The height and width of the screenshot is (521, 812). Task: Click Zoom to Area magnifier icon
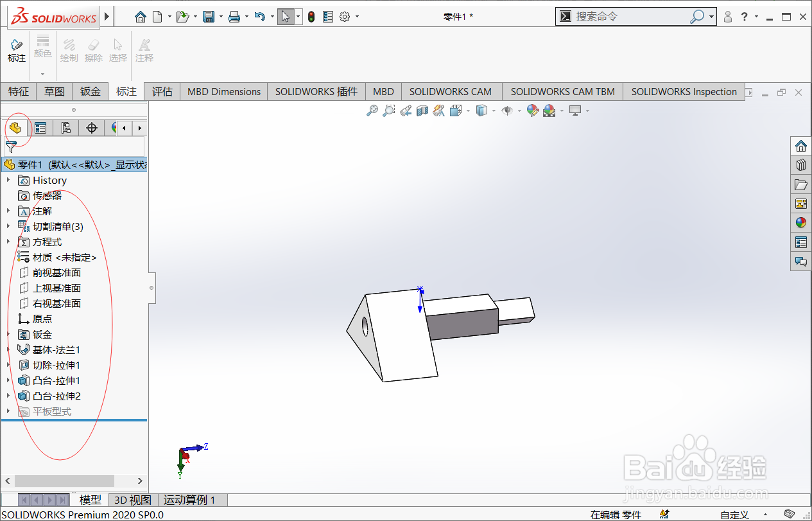[x=388, y=110]
